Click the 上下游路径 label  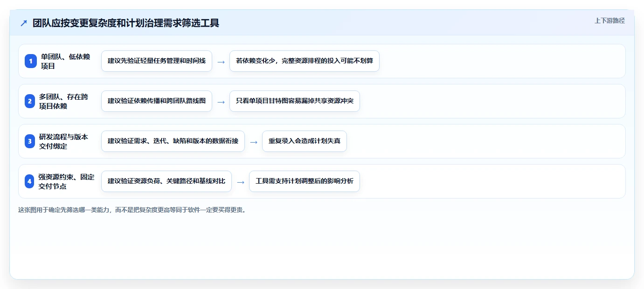point(609,21)
